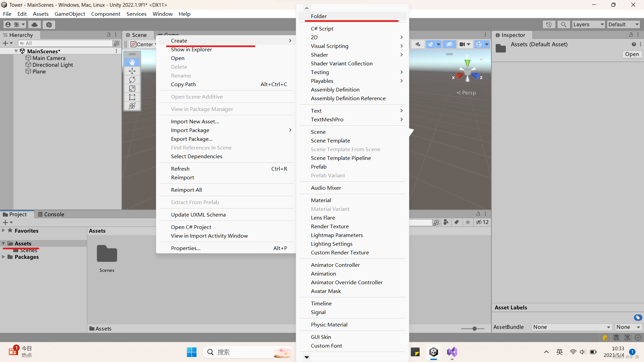The height and width of the screenshot is (362, 644).
Task: Toggle scene visibility hidden-objects button
Action: (449, 44)
